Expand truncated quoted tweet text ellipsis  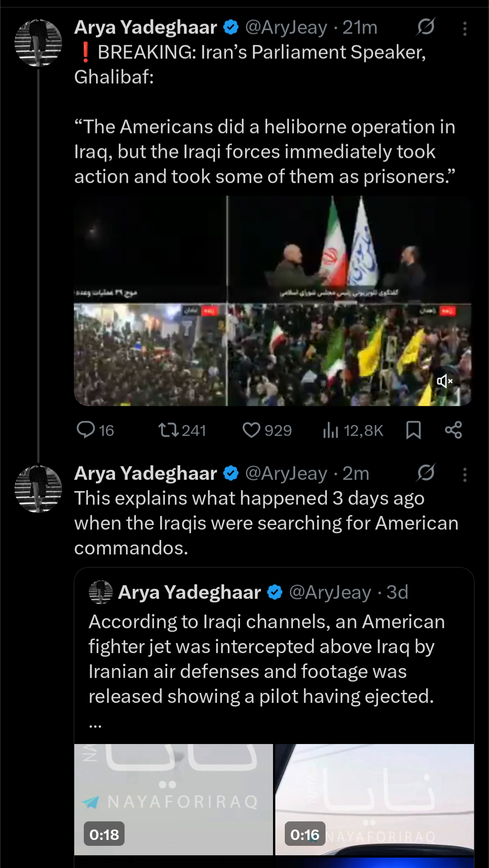coord(95,724)
